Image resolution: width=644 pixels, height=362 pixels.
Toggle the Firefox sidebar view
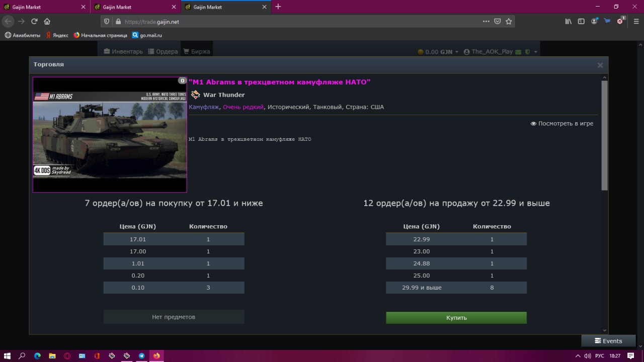pos(581,22)
